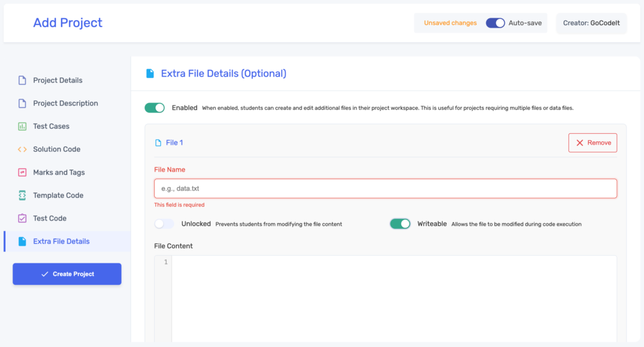This screenshot has width=644, height=347.
Task: Click the Project Description document icon
Action: tap(22, 103)
